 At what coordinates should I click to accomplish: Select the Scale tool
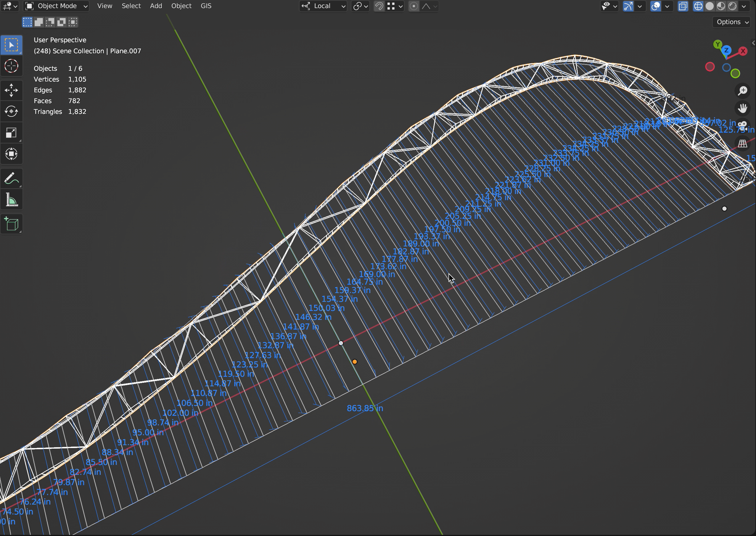coord(11,133)
